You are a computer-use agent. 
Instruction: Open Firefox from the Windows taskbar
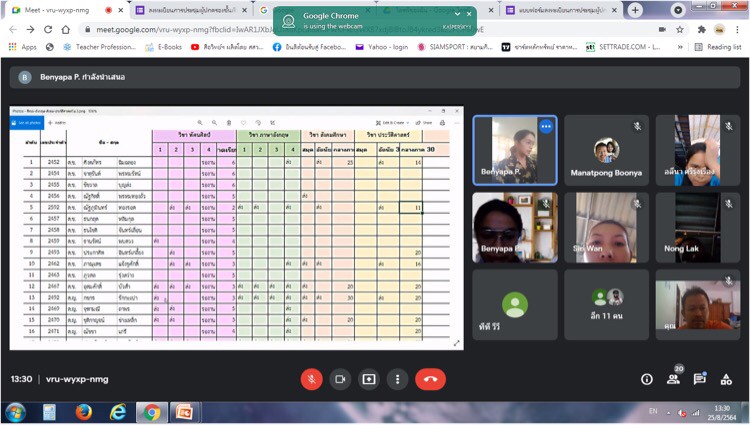coord(83,412)
